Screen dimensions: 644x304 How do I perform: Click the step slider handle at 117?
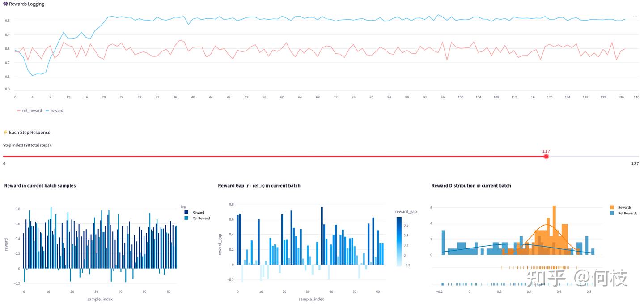546,156
